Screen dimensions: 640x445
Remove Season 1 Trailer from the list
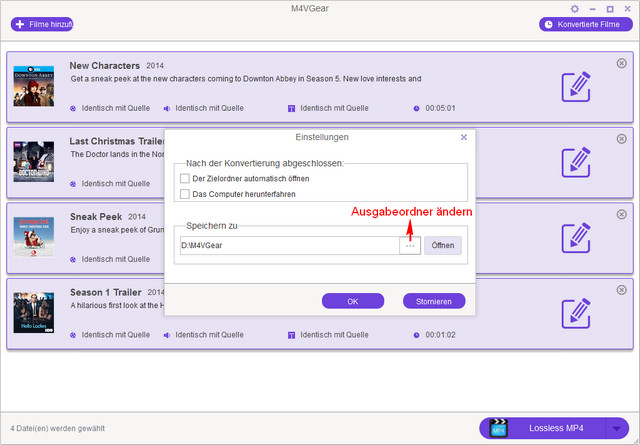(x=621, y=290)
